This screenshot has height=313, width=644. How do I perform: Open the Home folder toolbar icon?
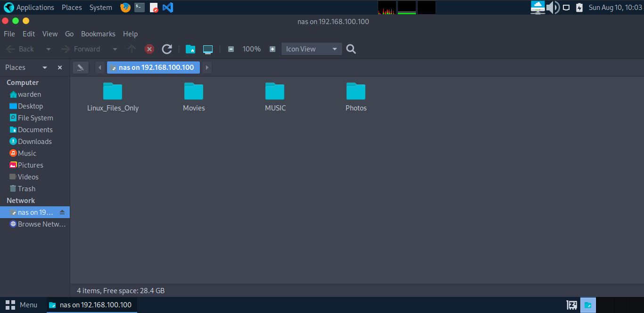[190, 49]
